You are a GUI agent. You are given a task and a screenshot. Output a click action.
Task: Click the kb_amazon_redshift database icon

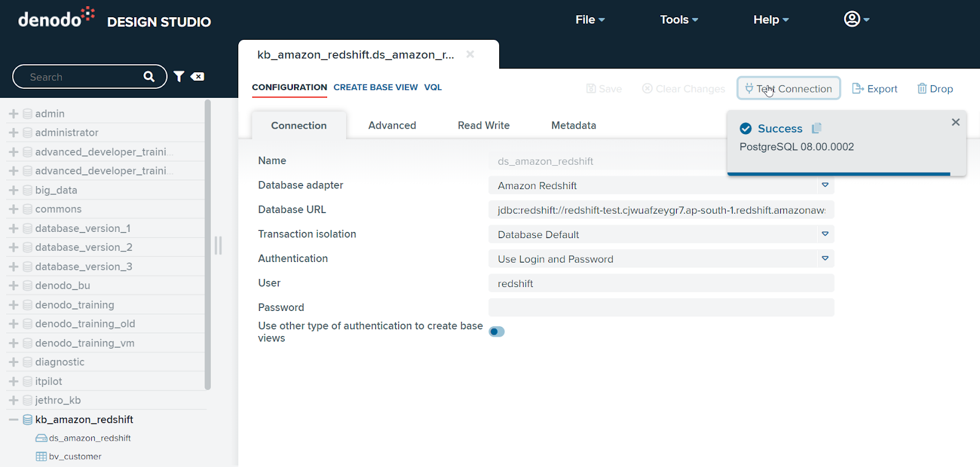click(x=28, y=420)
